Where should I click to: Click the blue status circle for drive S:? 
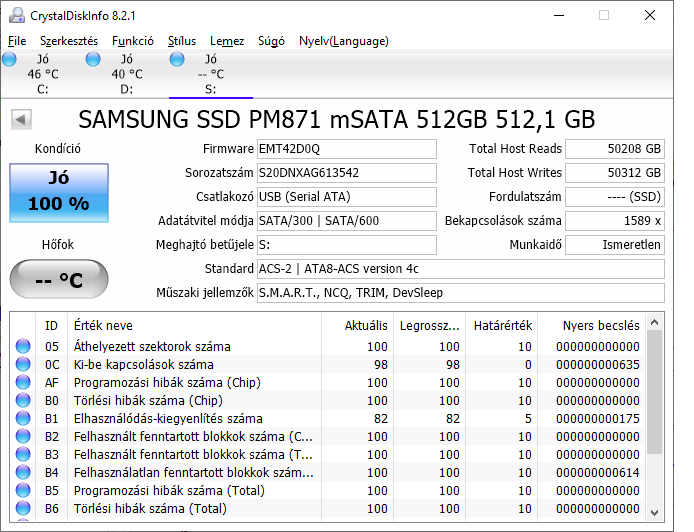pyautogui.click(x=177, y=59)
